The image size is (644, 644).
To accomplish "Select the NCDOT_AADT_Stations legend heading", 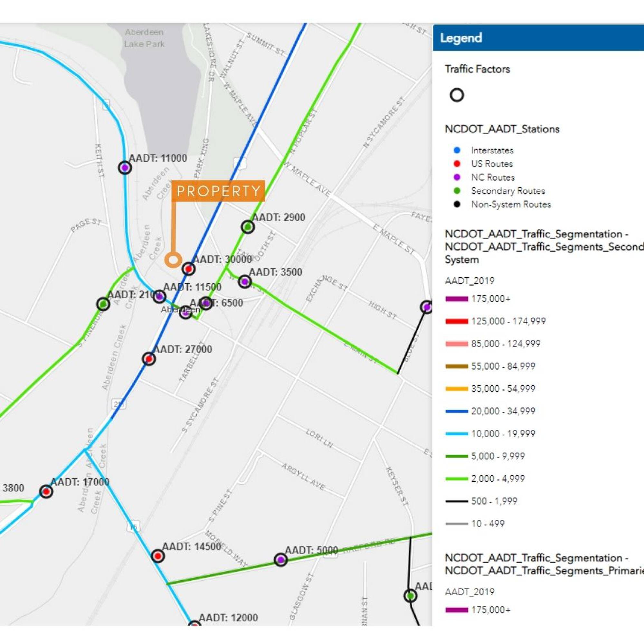I will pos(502,129).
